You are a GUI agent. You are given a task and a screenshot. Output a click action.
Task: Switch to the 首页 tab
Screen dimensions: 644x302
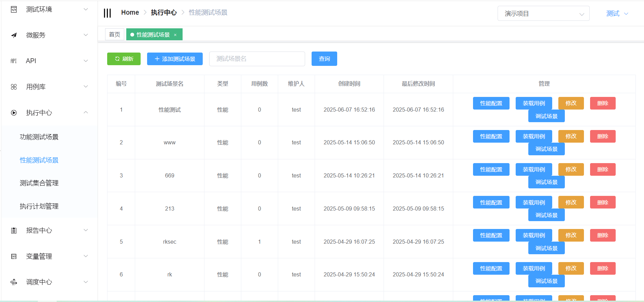tap(114, 34)
